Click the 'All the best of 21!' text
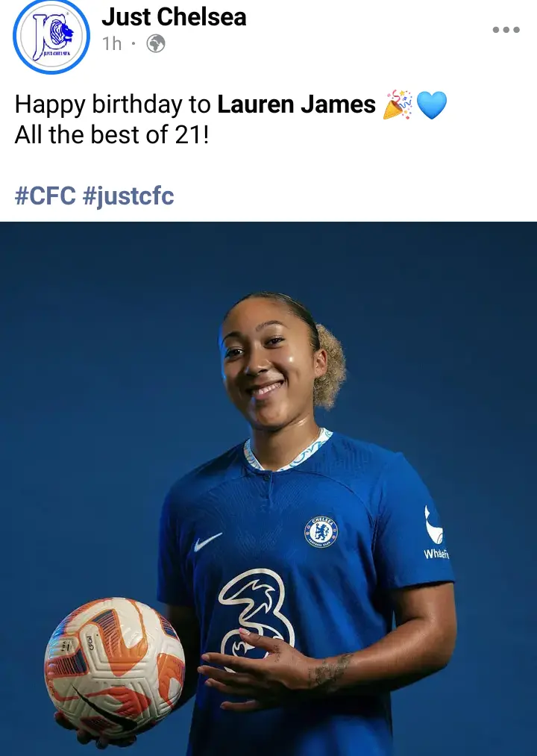The width and height of the screenshot is (537, 756). click(112, 134)
